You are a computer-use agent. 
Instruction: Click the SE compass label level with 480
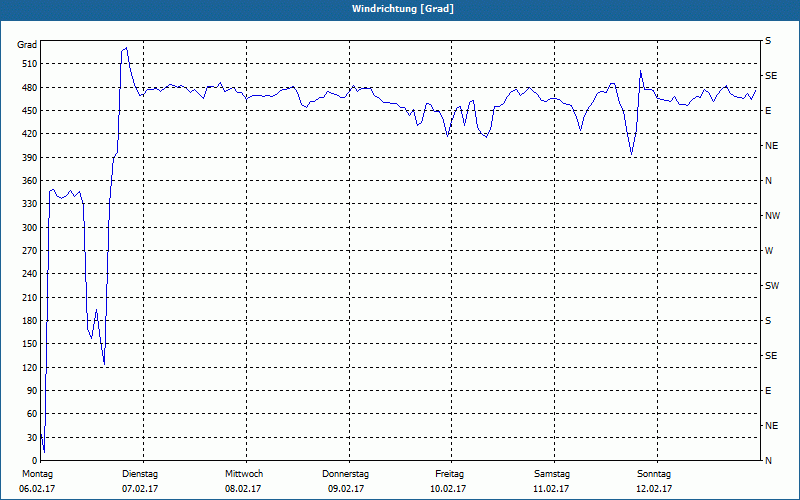[771, 76]
